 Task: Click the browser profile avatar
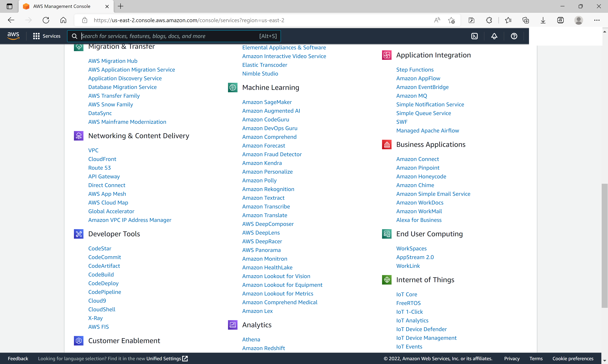click(x=579, y=20)
